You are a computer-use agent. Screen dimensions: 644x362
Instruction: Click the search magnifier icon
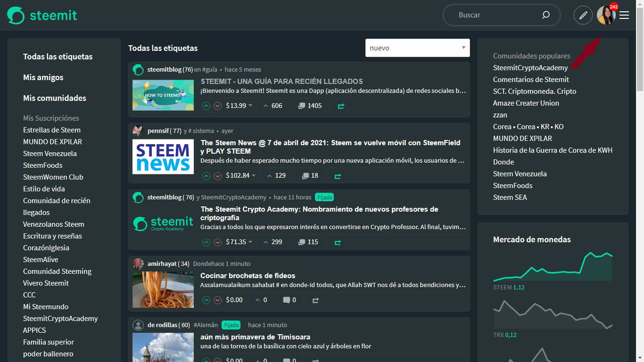tap(546, 15)
